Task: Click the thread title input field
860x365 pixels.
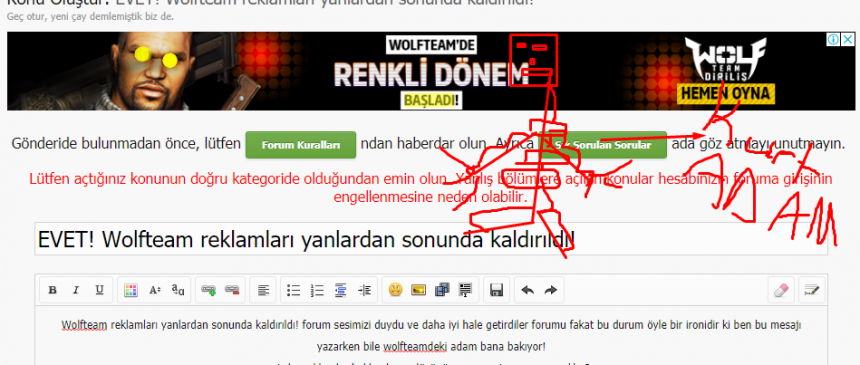Action: coord(431,239)
